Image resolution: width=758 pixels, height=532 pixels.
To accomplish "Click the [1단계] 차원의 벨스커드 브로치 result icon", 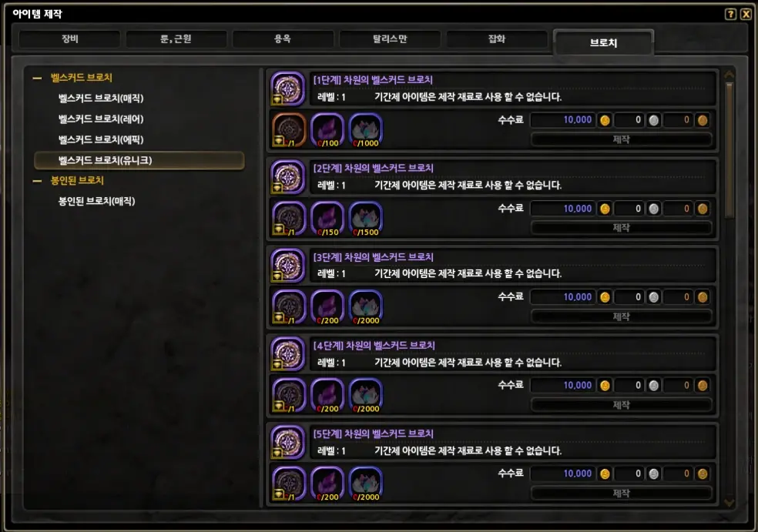I will (287, 89).
